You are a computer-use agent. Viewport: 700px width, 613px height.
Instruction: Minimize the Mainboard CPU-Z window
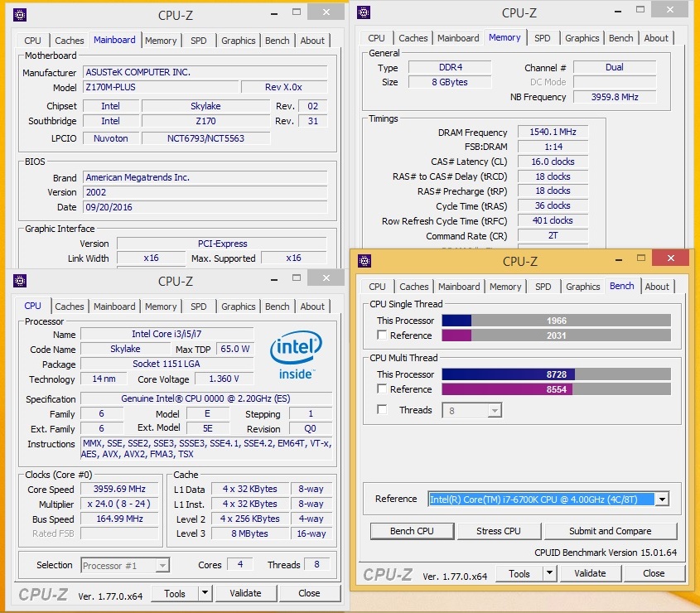pyautogui.click(x=274, y=14)
